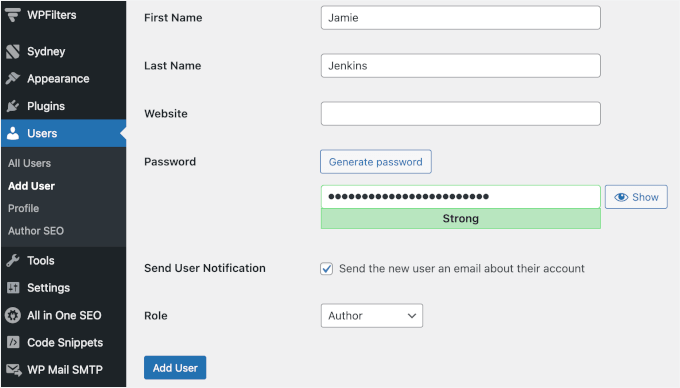Uncheck the send user notification checkbox
Image resolution: width=680 pixels, height=388 pixels.
tap(327, 269)
